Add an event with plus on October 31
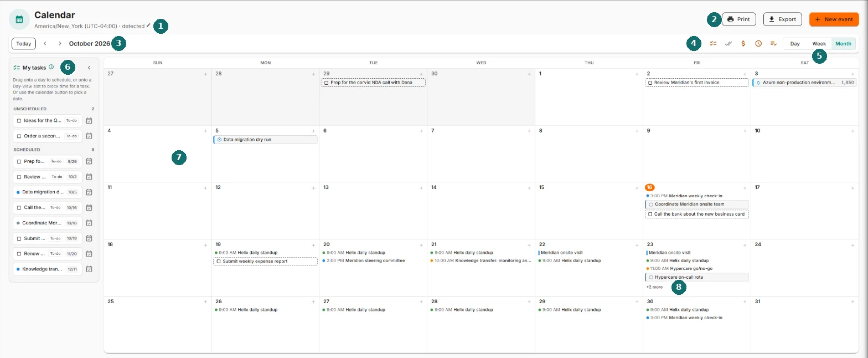The height and width of the screenshot is (358, 868). 853,301
